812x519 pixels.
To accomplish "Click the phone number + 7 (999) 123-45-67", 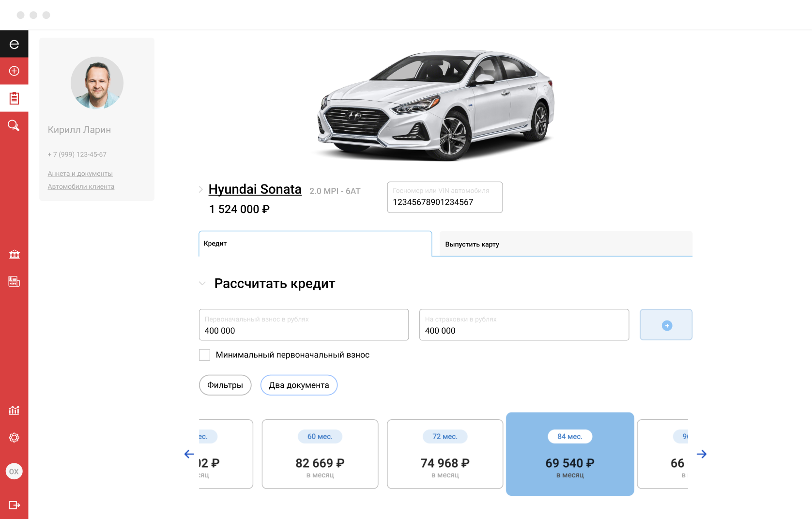I will (x=77, y=154).
